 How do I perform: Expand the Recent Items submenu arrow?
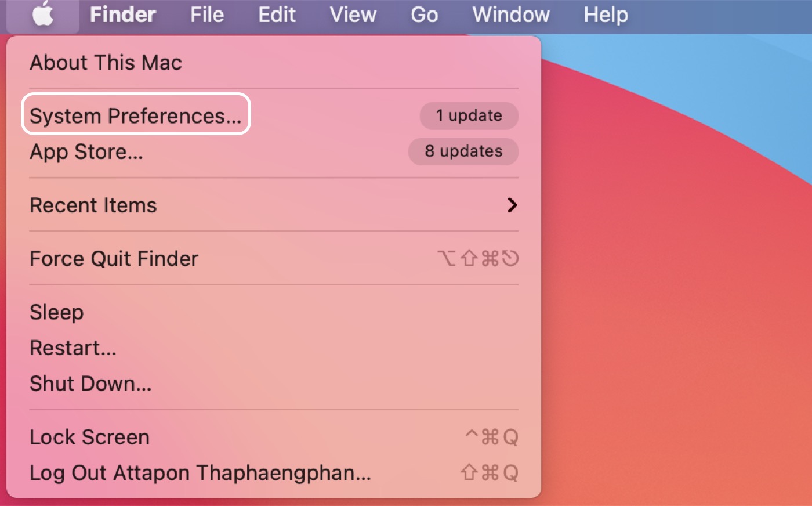click(512, 205)
